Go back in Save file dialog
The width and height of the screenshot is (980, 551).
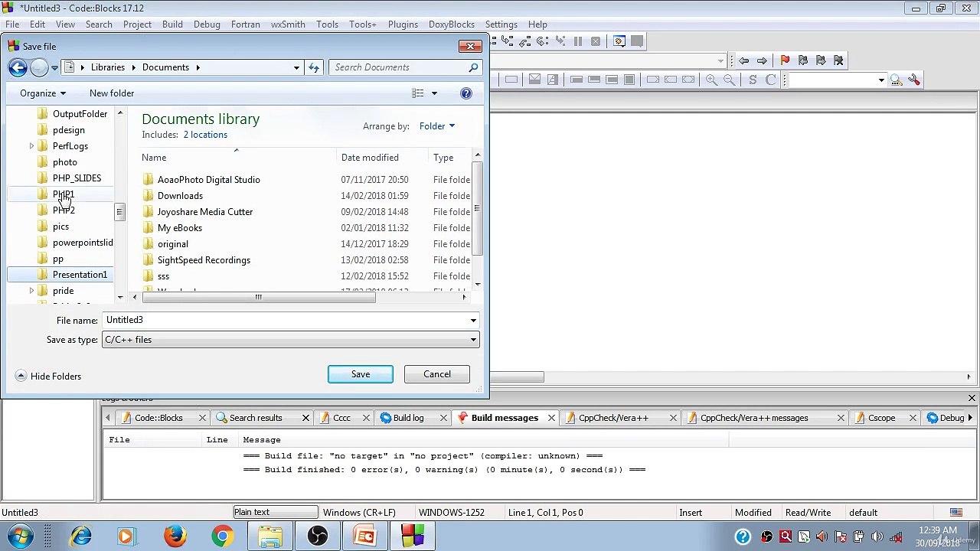[x=18, y=67]
